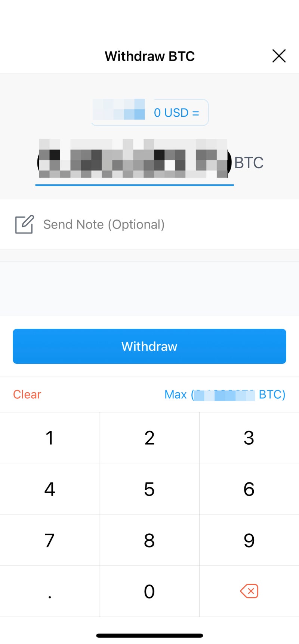Tap keypad digit 9

click(x=249, y=540)
